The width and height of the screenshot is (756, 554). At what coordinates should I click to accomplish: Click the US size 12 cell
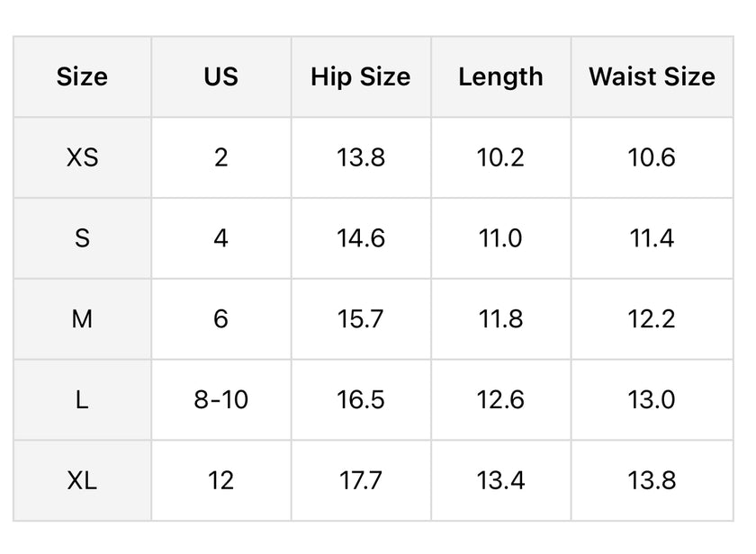[x=220, y=481]
